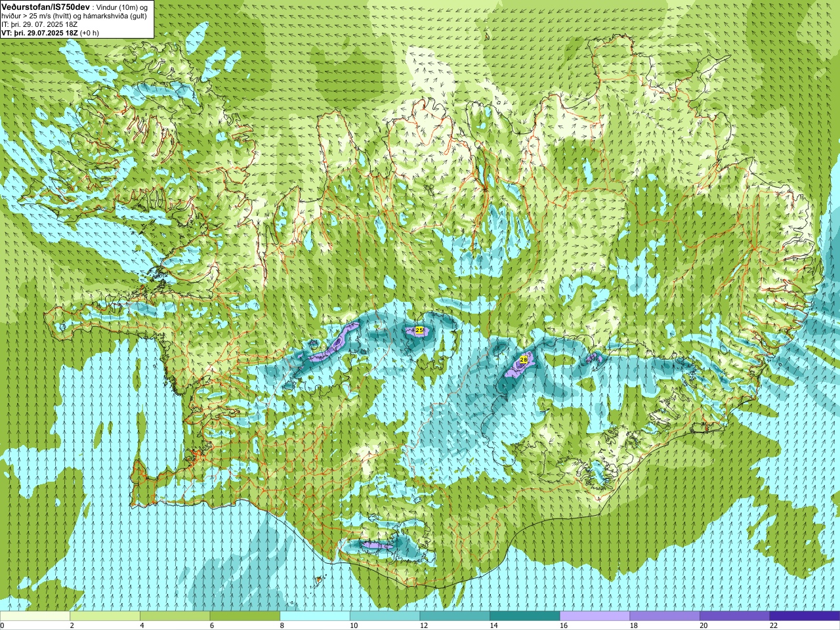Select the 10–12 m/s teal legend swatch
Image resolution: width=840 pixels, height=630 pixels.
coord(385,616)
